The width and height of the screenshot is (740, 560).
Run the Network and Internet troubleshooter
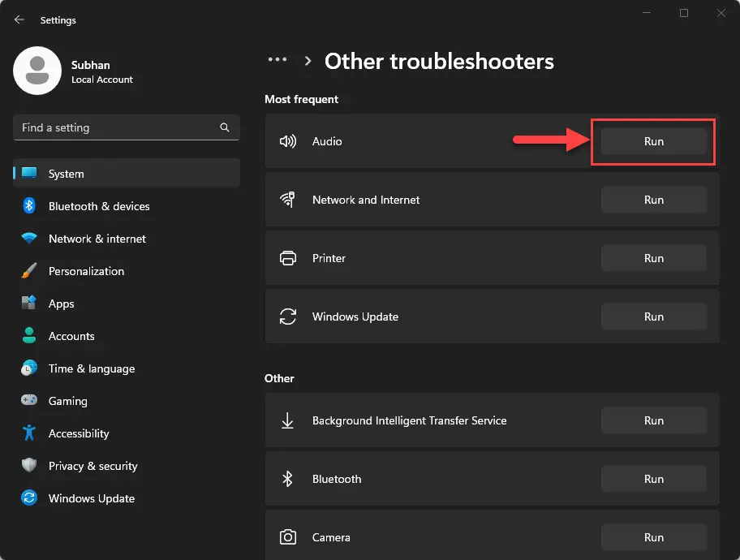click(x=654, y=200)
